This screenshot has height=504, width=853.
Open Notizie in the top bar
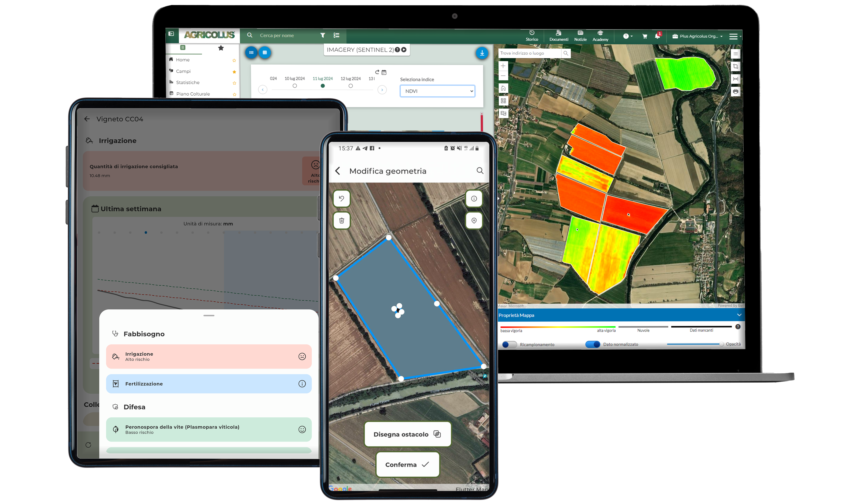coord(580,36)
